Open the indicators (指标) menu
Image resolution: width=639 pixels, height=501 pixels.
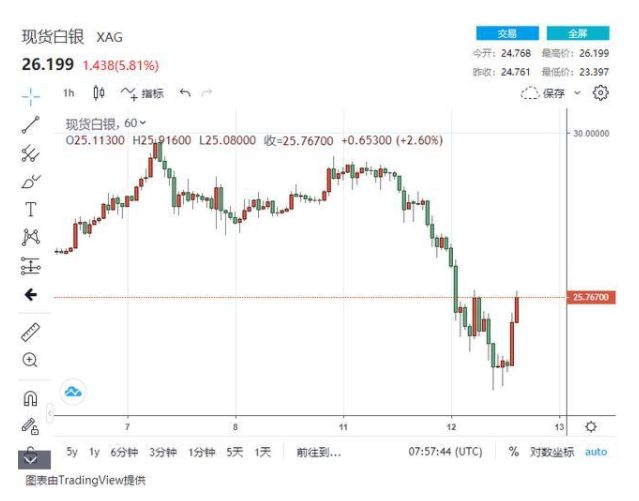click(x=143, y=93)
